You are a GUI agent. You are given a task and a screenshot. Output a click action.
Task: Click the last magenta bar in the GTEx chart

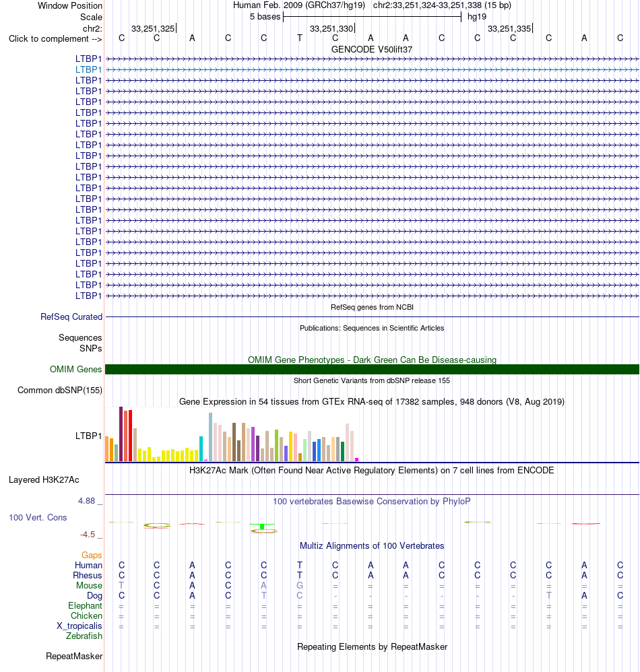click(356, 459)
